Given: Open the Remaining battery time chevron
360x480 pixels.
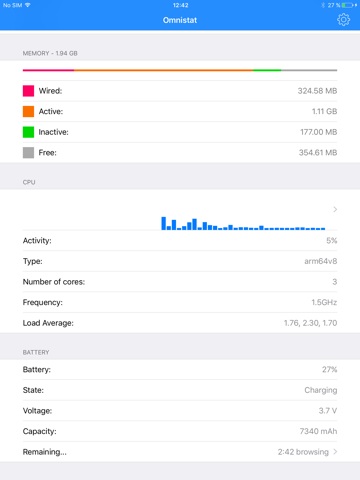Looking at the screenshot, I should [x=335, y=452].
